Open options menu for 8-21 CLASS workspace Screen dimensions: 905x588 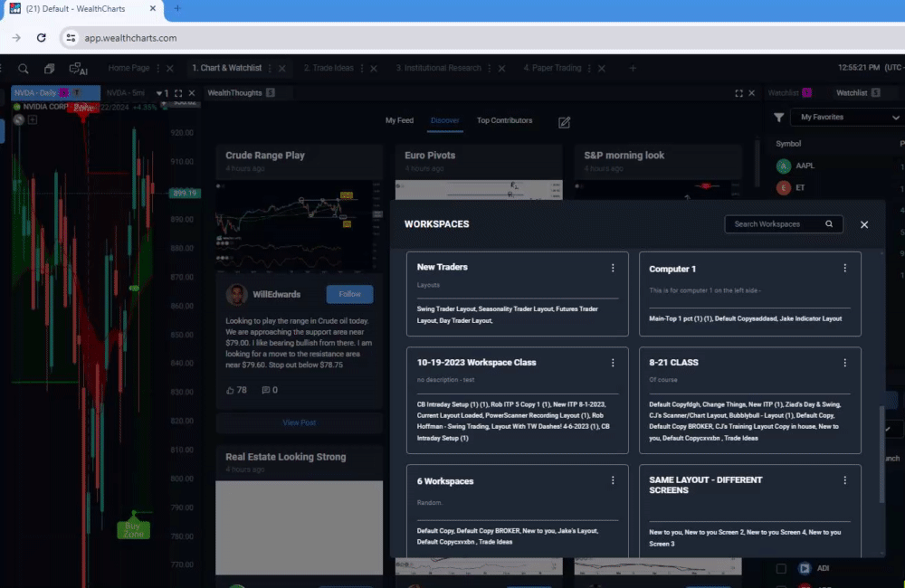click(845, 363)
